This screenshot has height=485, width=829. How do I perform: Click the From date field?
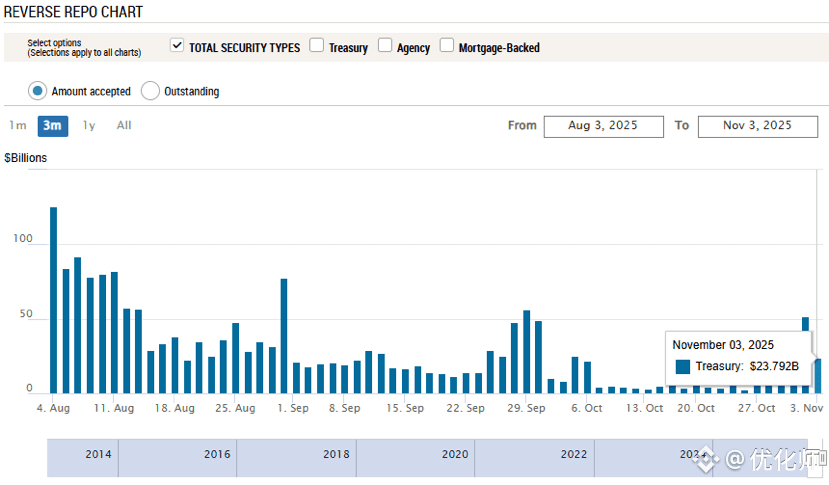pos(603,126)
